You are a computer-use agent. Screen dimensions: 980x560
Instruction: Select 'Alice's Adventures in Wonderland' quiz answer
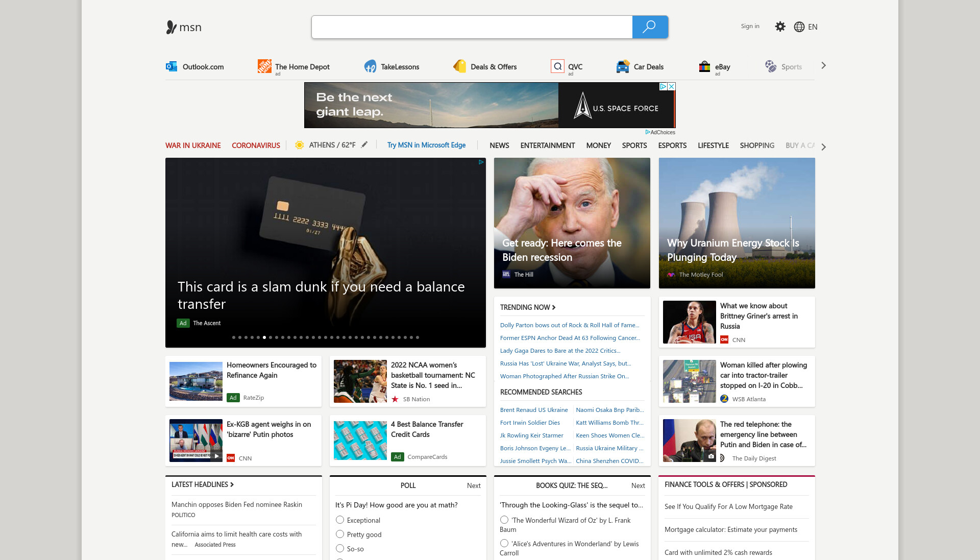pos(504,543)
